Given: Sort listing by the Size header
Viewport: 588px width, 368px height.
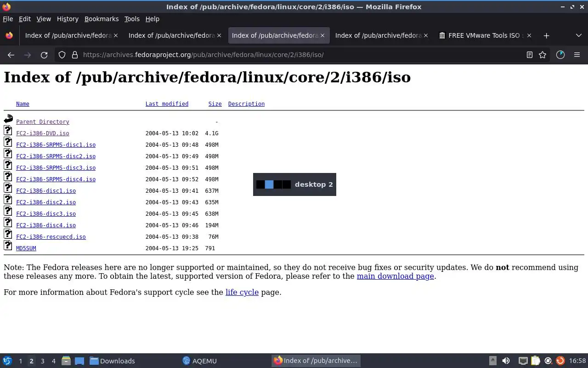Looking at the screenshot, I should coord(215,104).
